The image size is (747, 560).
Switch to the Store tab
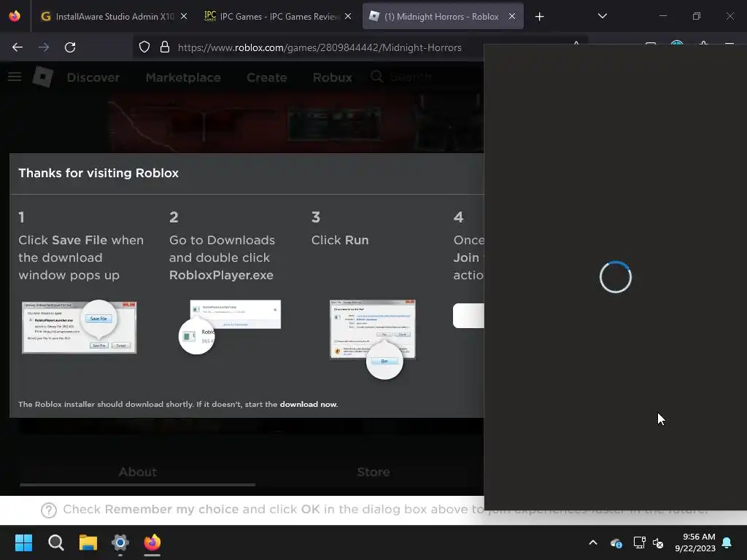[373, 472]
